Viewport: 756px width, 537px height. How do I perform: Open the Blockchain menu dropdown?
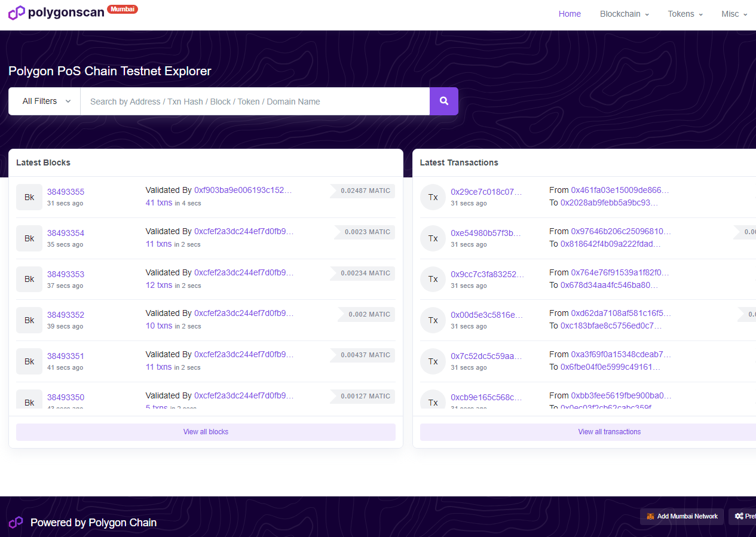tap(625, 14)
